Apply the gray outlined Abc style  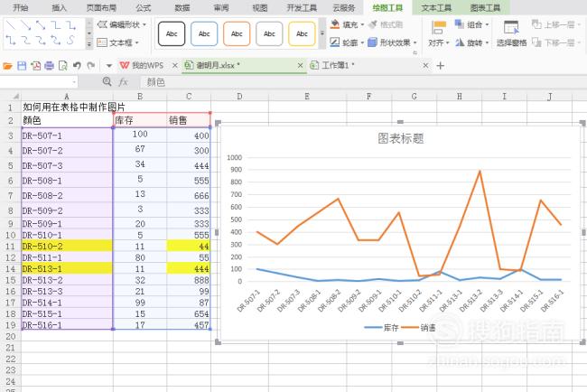(x=269, y=33)
